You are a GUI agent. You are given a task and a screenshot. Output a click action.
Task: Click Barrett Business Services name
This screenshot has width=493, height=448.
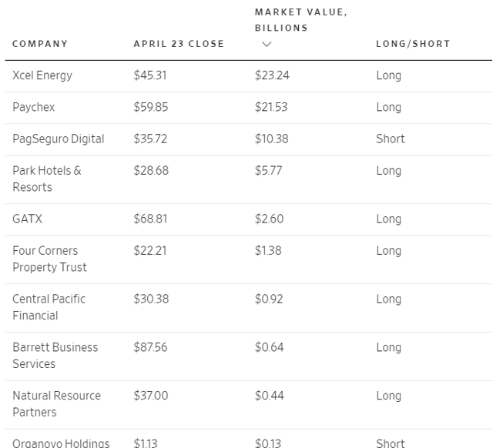[x=55, y=356]
